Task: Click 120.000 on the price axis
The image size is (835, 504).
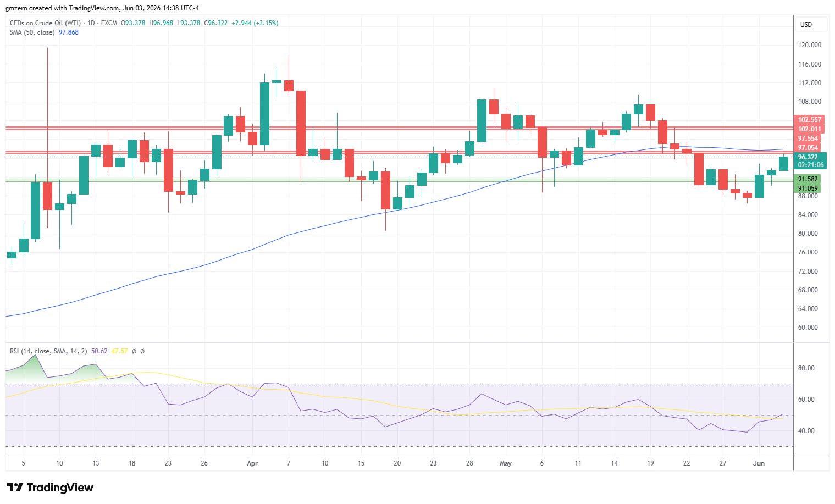Action: tap(810, 45)
